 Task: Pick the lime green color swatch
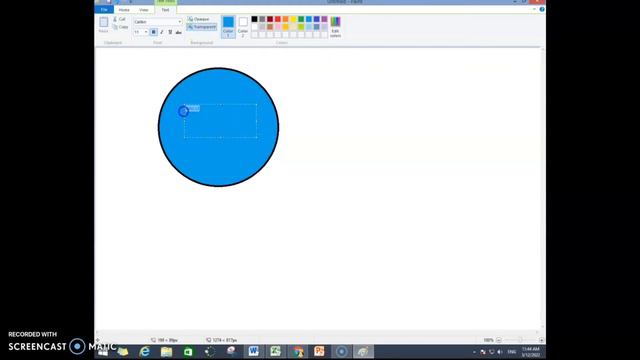click(x=301, y=27)
